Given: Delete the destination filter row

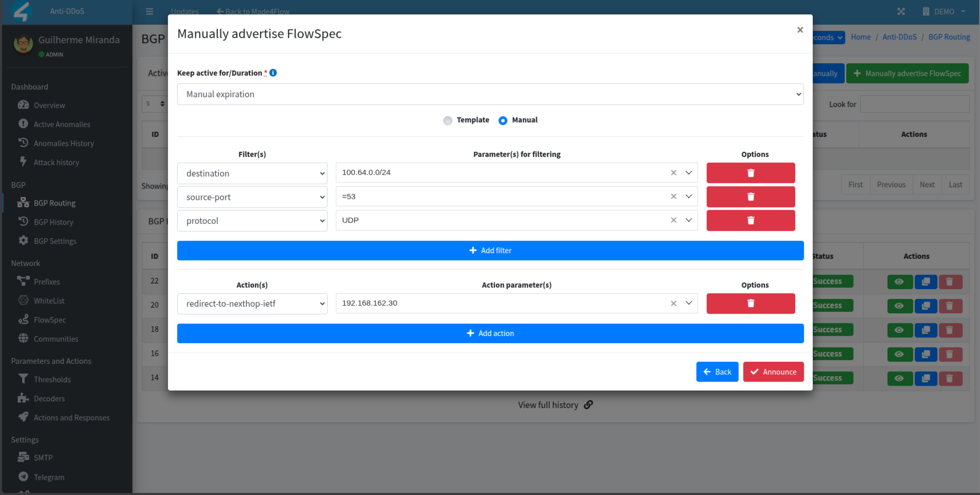Looking at the screenshot, I should coord(750,173).
